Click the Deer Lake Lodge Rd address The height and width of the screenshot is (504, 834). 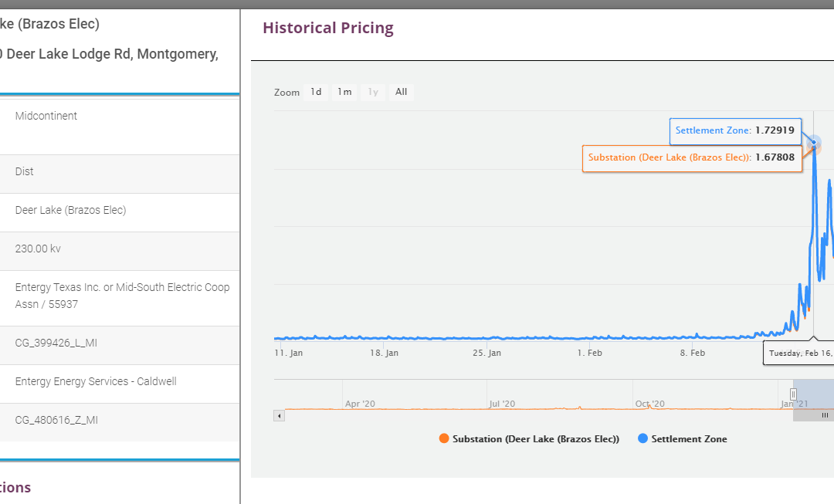pyautogui.click(x=109, y=54)
